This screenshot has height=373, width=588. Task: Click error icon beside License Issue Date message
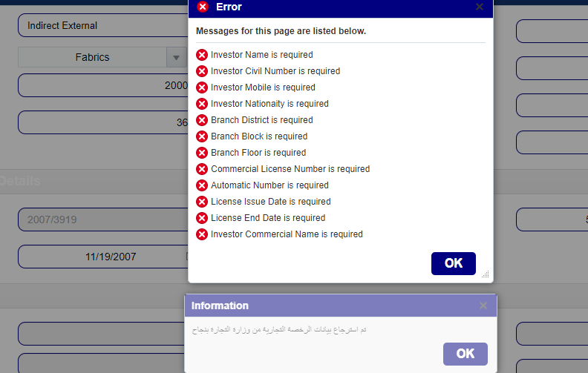(202, 202)
